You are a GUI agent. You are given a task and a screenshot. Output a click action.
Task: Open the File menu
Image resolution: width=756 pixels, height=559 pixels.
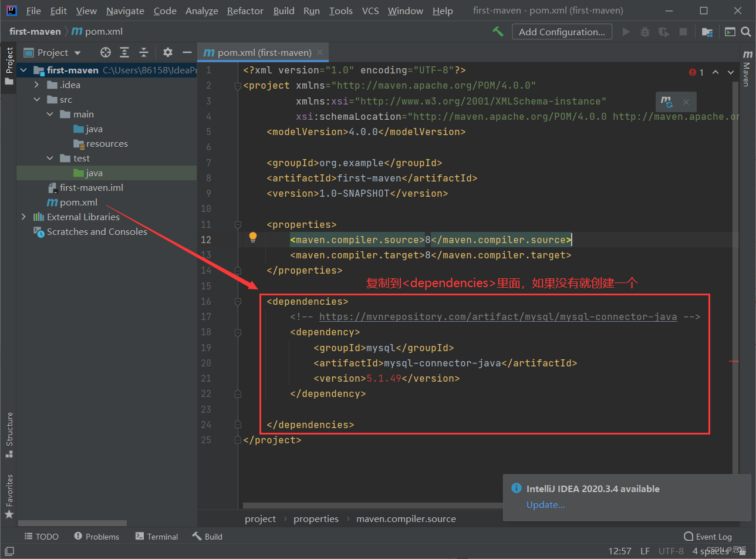coord(33,11)
